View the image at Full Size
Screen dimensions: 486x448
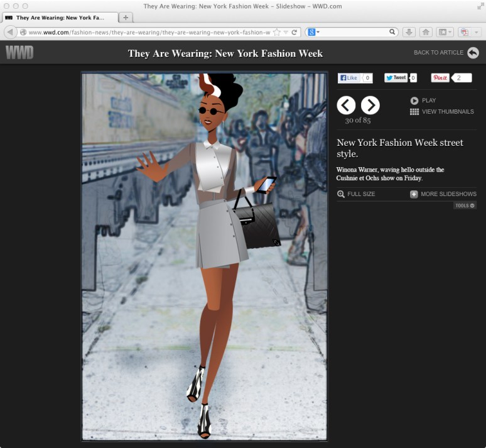(x=356, y=194)
